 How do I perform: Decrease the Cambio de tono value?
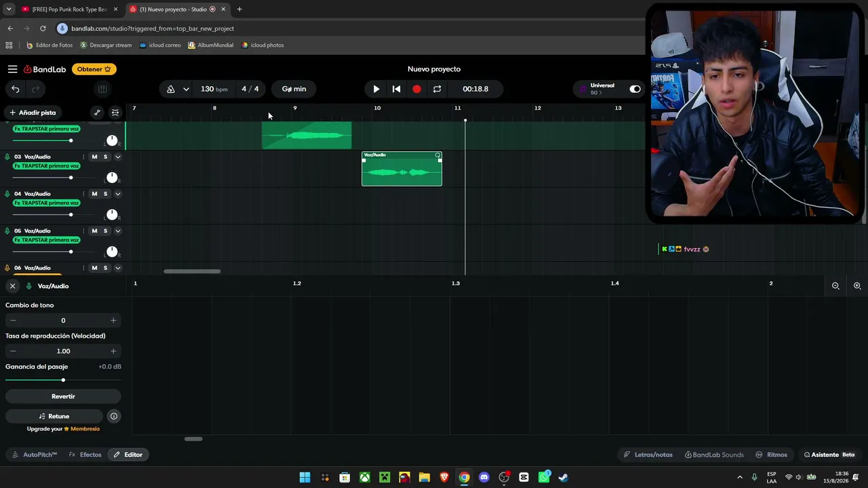[x=13, y=321]
